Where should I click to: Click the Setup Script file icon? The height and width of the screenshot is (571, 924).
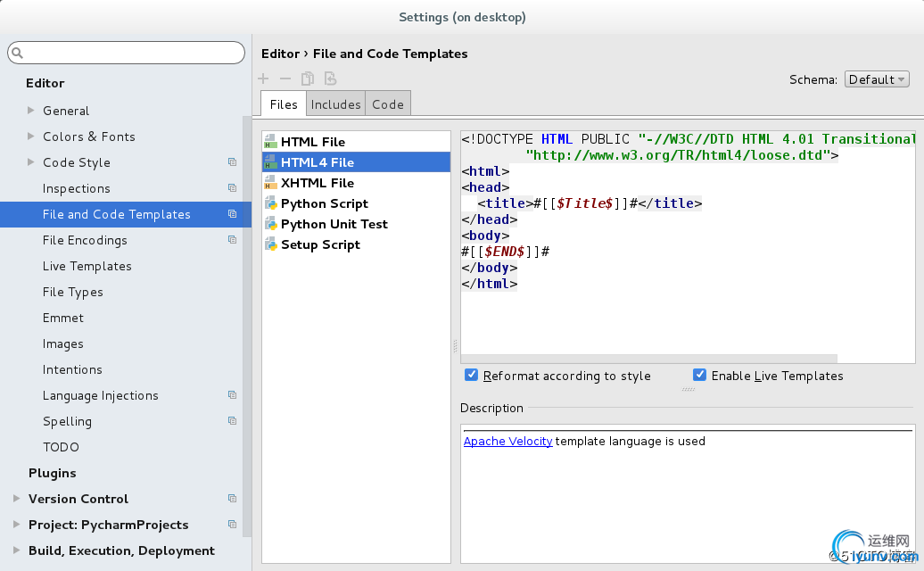point(270,244)
